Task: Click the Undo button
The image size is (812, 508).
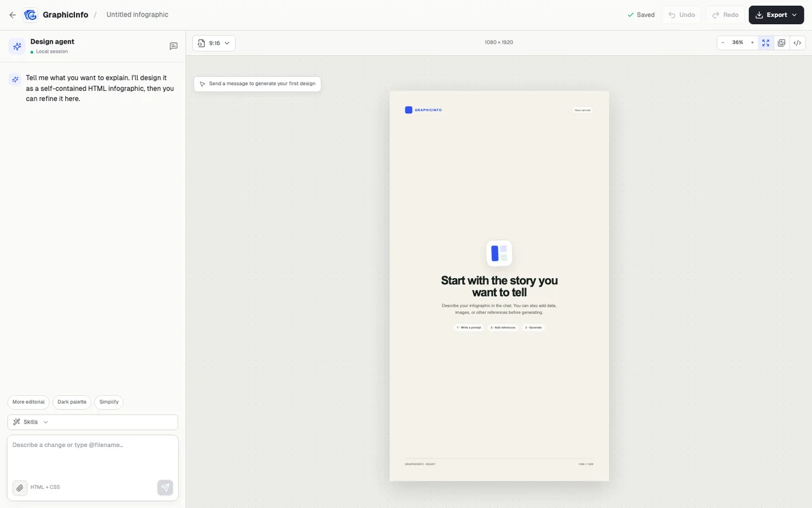Action: coord(682,15)
